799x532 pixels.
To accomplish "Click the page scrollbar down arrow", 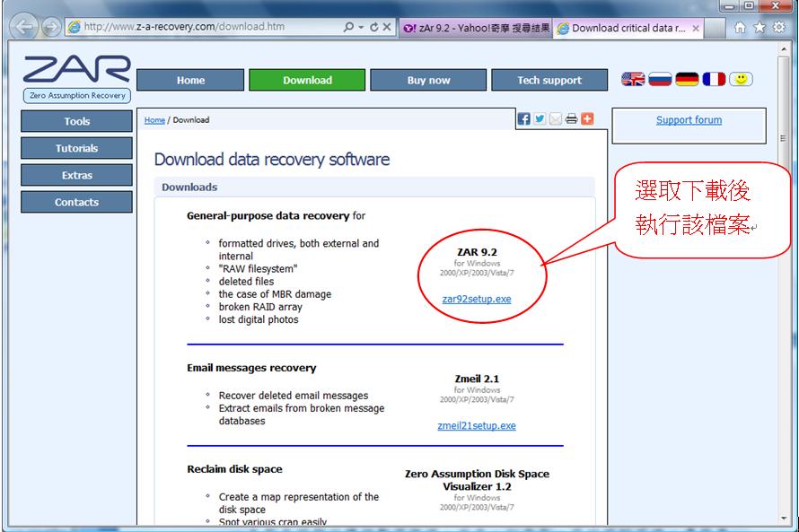I will 784,519.
